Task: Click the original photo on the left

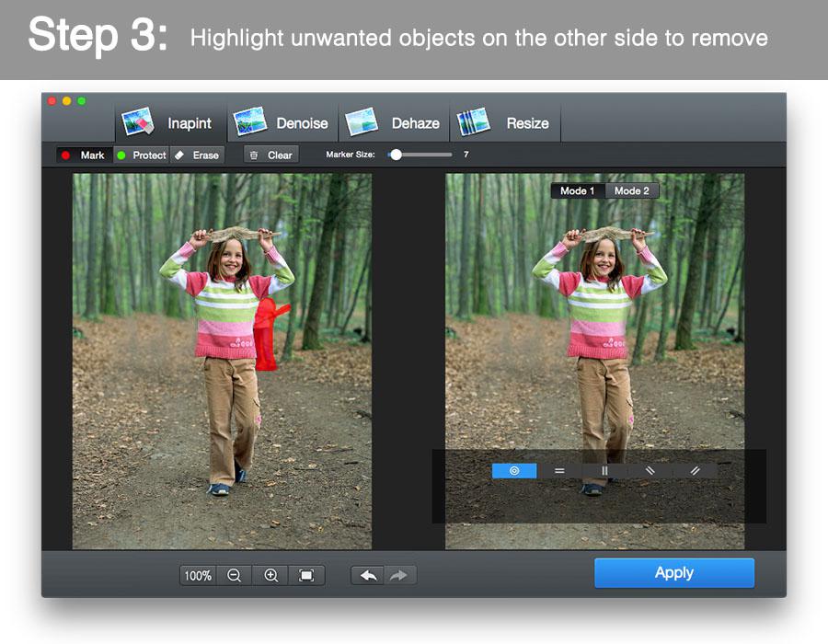Action: click(x=222, y=361)
